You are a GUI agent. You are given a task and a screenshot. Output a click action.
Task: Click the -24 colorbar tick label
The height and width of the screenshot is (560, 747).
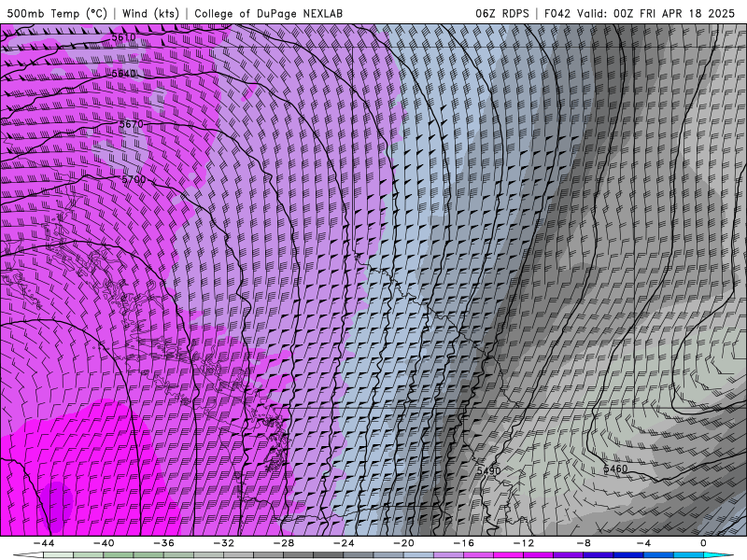[344, 543]
